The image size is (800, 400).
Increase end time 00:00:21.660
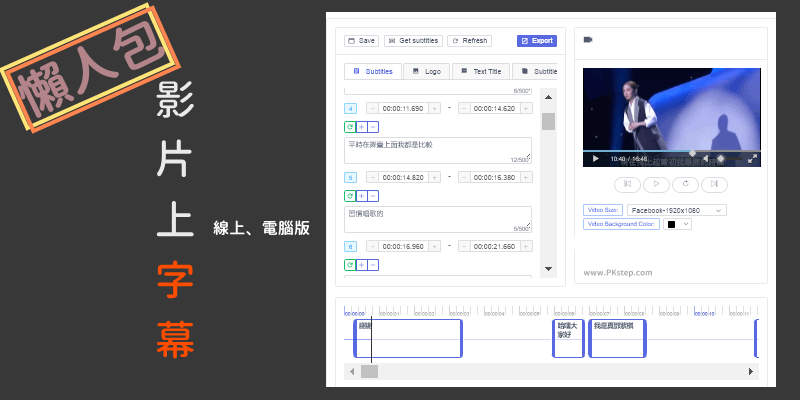click(527, 246)
